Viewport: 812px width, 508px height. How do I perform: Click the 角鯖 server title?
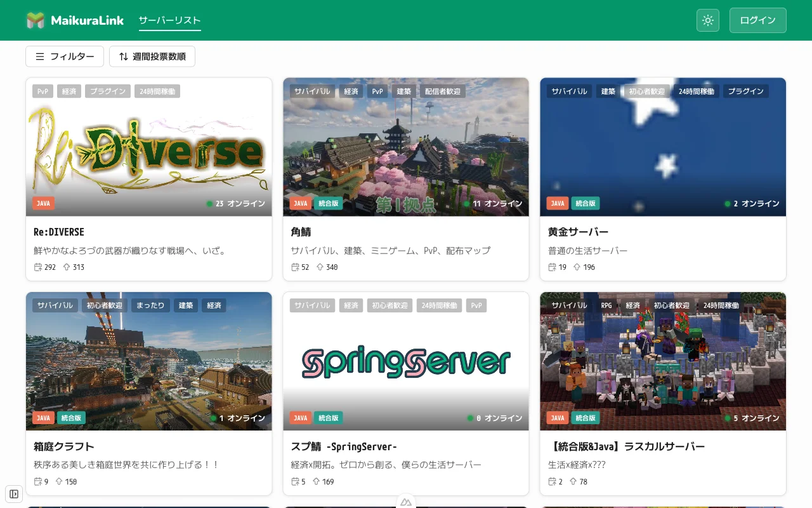coord(301,232)
